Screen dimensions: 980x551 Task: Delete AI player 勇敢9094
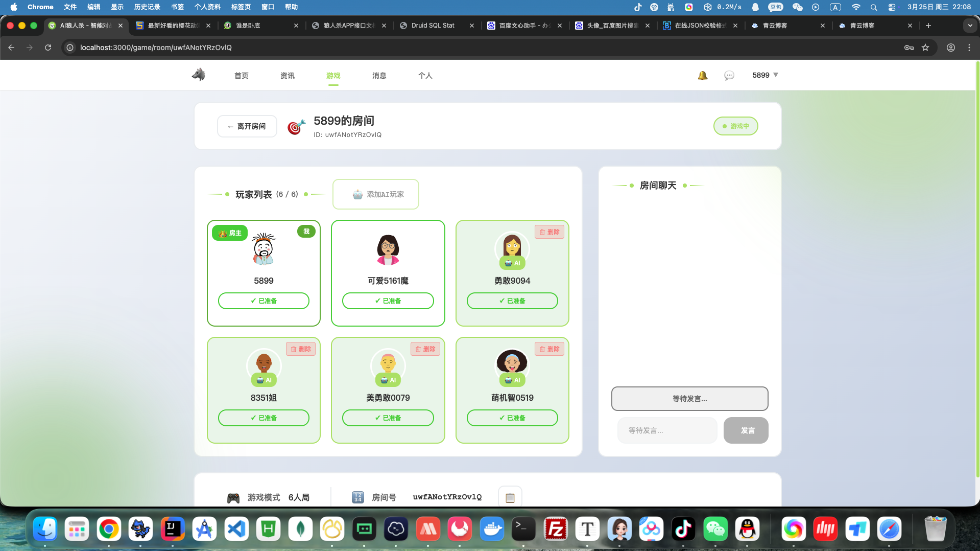(549, 232)
